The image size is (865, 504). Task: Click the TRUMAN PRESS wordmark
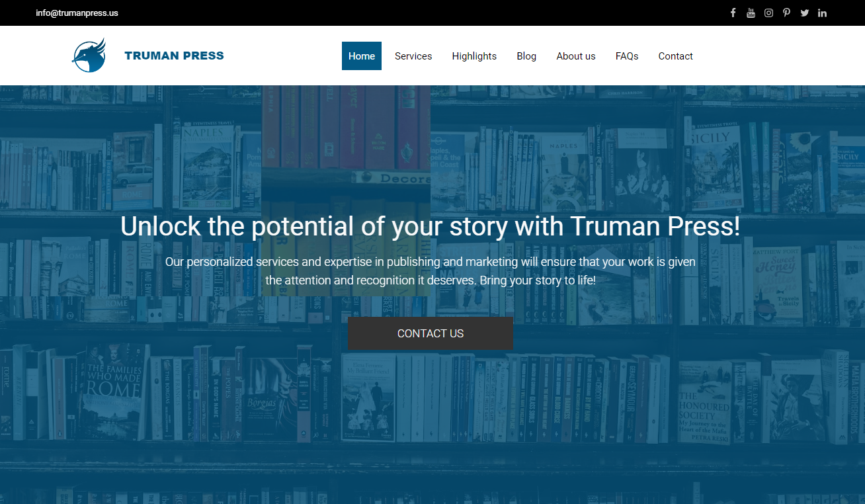(174, 56)
